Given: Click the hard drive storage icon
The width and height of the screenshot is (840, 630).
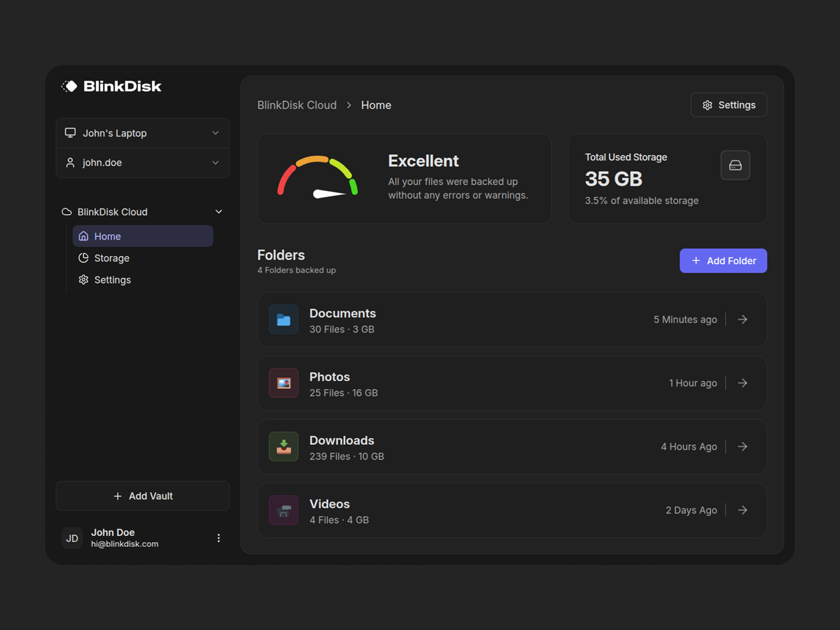Looking at the screenshot, I should 735,165.
